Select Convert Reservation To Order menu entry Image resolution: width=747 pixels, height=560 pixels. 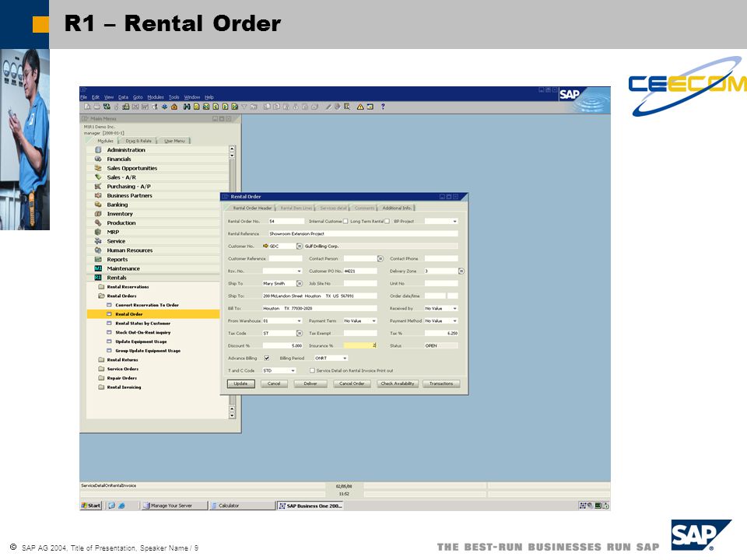click(x=147, y=305)
